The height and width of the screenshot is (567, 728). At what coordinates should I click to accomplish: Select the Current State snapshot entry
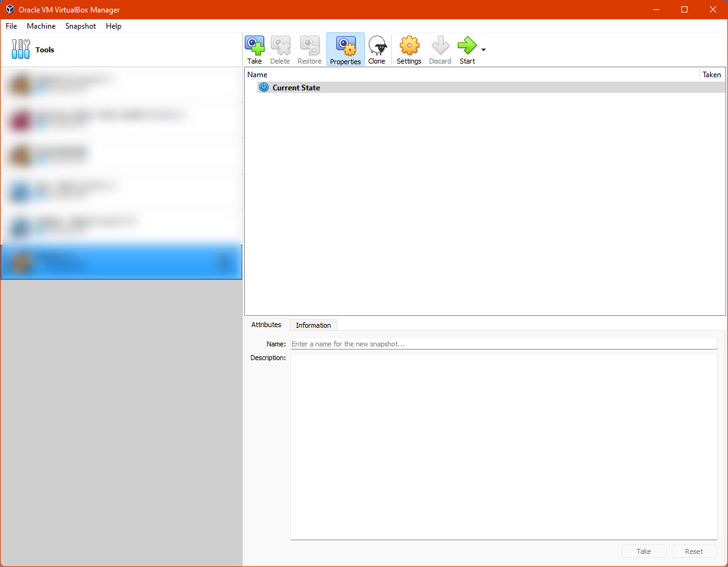tap(297, 87)
